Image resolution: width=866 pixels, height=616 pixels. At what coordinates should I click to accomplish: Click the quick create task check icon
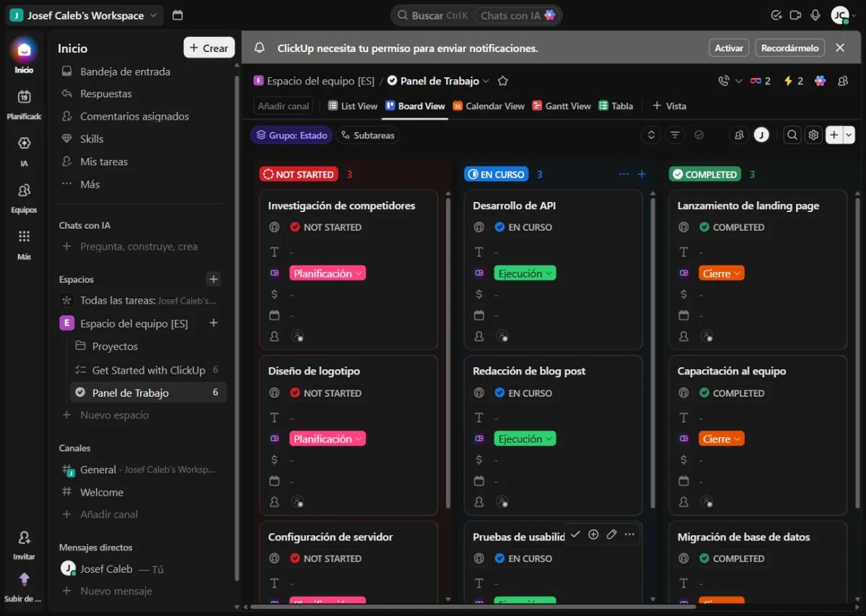777,15
